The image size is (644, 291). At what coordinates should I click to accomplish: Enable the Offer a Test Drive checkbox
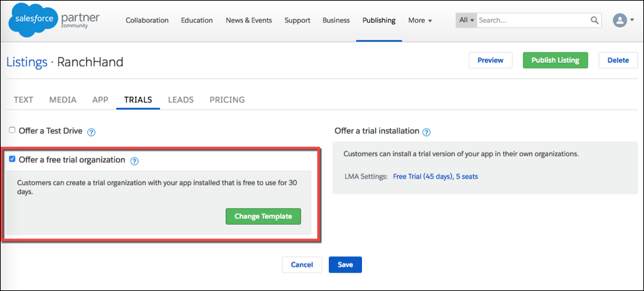pyautogui.click(x=13, y=130)
